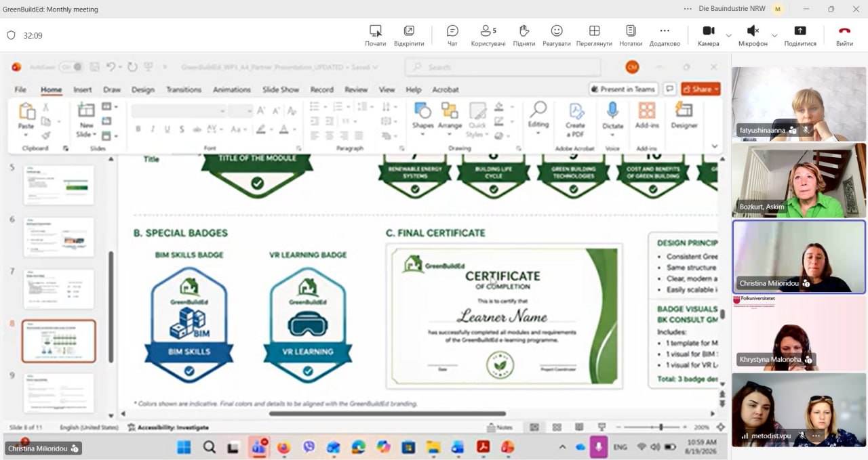868x460 pixels.
Task: Toggle AutoSave switch in PowerPoint
Action: pyautogui.click(x=71, y=67)
